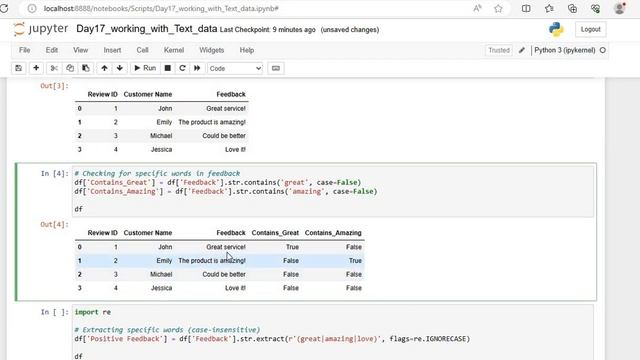This screenshot has height=360, width=640.
Task: Click Contains_Amazing column header in Out[4]
Action: point(333,233)
